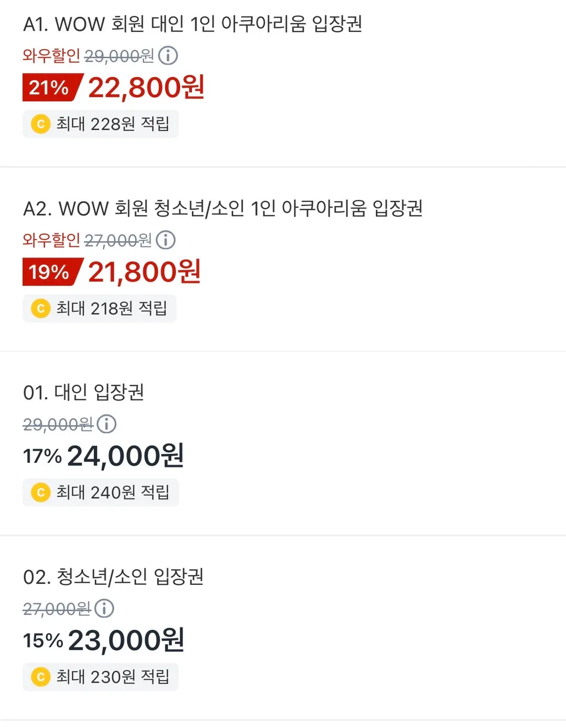This screenshot has height=728, width=566.
Task: Choose the 02. 청소년/소인 입장권 option
Action: coord(283,628)
